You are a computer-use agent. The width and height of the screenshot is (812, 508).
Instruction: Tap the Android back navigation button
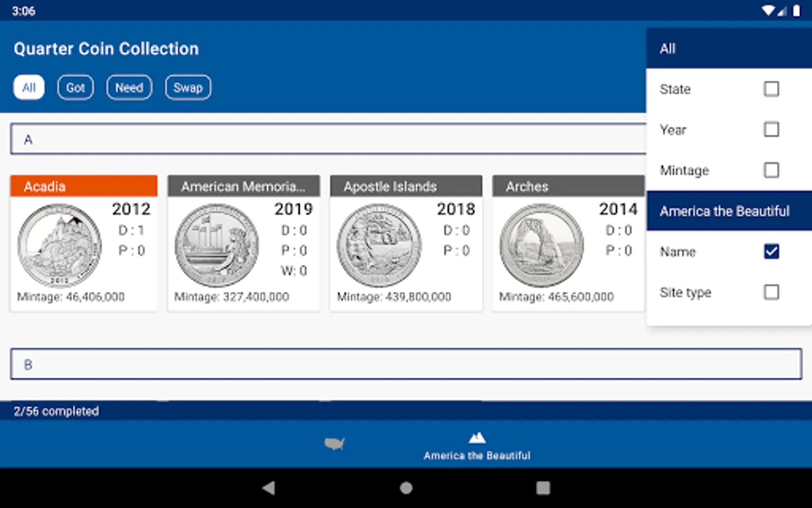pos(269,488)
